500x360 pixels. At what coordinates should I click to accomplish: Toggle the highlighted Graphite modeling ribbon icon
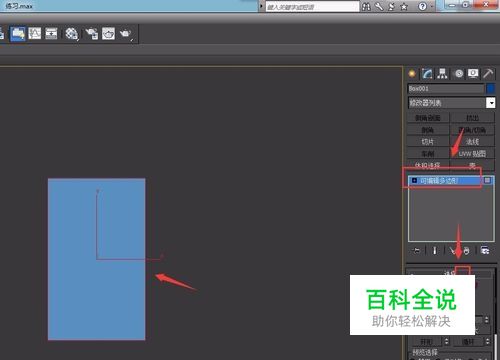17,34
